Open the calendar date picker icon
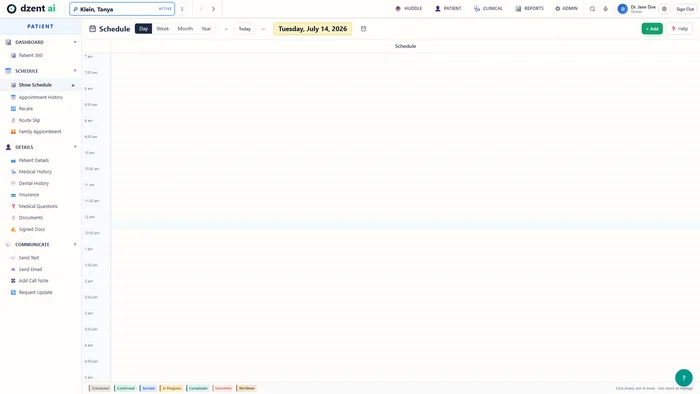The height and width of the screenshot is (394, 700). tap(363, 29)
